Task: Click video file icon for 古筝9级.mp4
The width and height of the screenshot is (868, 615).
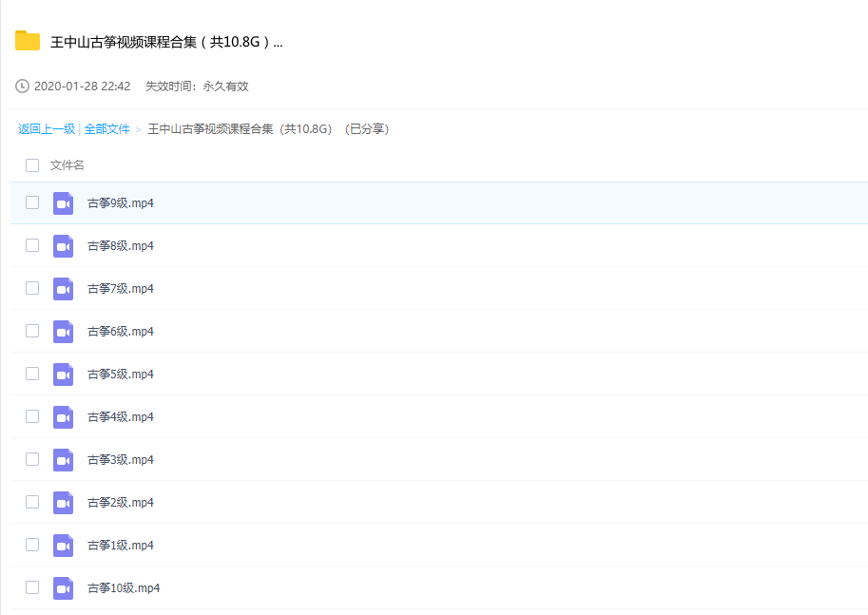Action: pos(63,203)
